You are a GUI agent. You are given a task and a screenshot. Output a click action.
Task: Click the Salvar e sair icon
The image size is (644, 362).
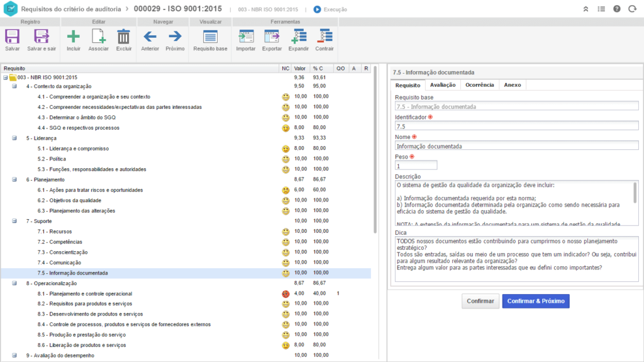pos(42,37)
